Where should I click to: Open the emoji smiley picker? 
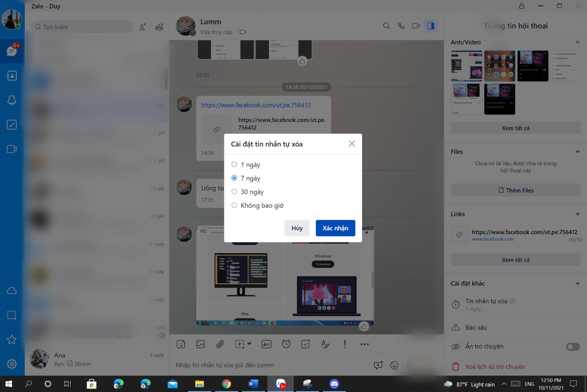tap(394, 365)
